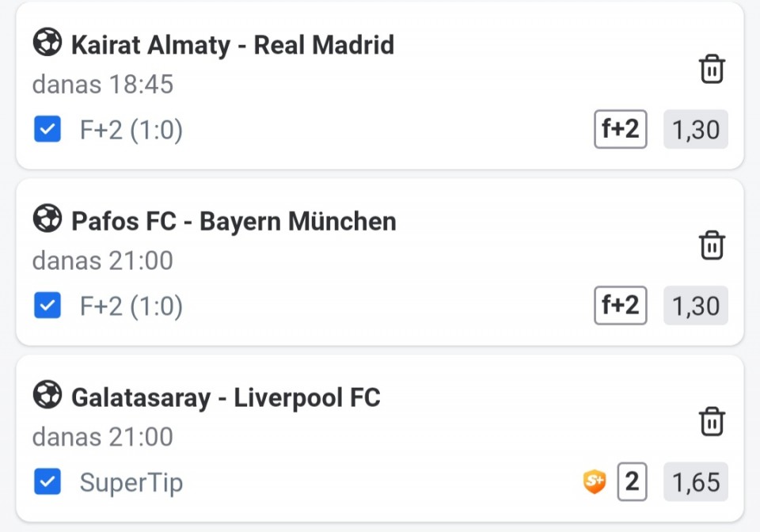Click the orange SuperTip shield icon
The height and width of the screenshot is (532, 760).
tap(595, 481)
